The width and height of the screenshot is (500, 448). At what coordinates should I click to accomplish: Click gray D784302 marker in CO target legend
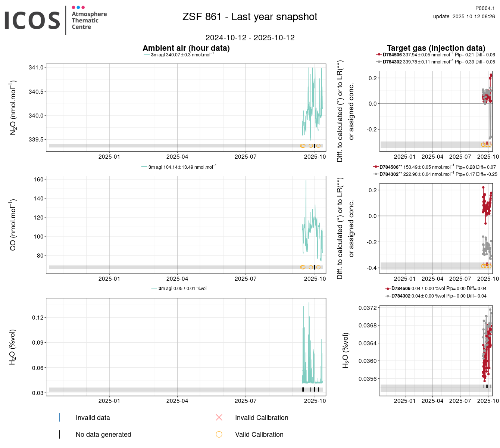pos(376,174)
